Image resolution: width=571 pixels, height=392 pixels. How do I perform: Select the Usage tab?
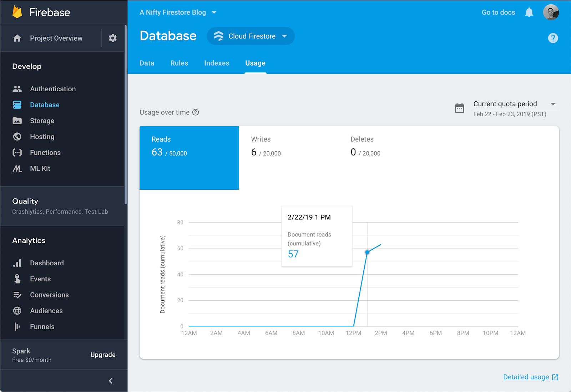click(255, 63)
